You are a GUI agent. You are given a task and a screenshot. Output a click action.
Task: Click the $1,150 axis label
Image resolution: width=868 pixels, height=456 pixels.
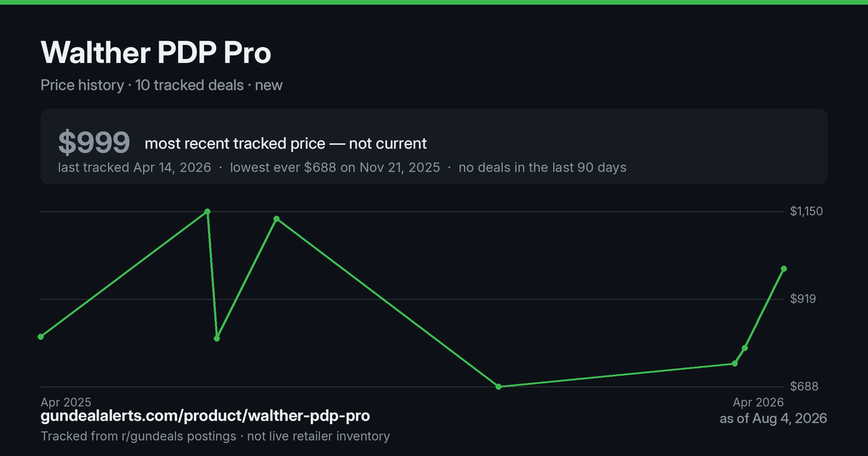(807, 211)
